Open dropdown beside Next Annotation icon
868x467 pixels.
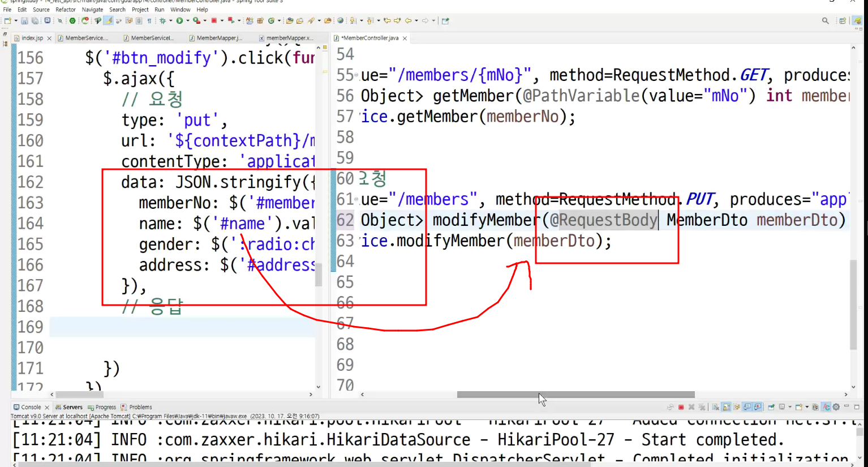tap(361, 21)
